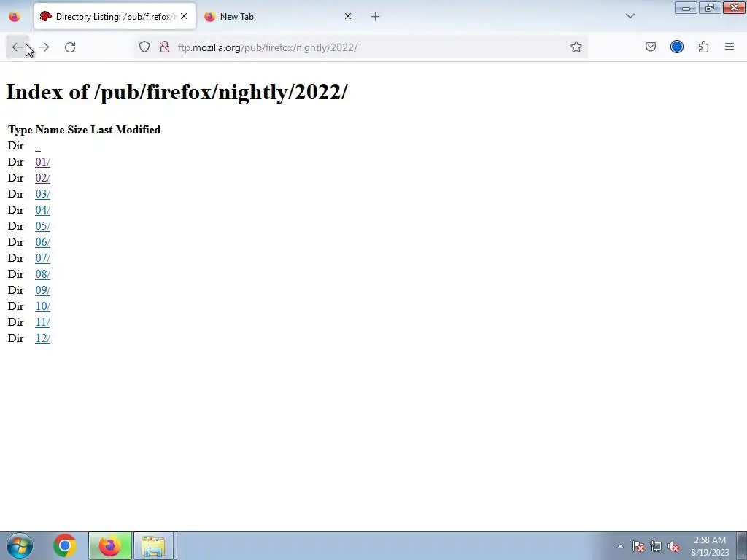Screen dimensions: 747x560
Task: Open the taskbar clock showing 2:58 AM
Action: click(x=710, y=546)
